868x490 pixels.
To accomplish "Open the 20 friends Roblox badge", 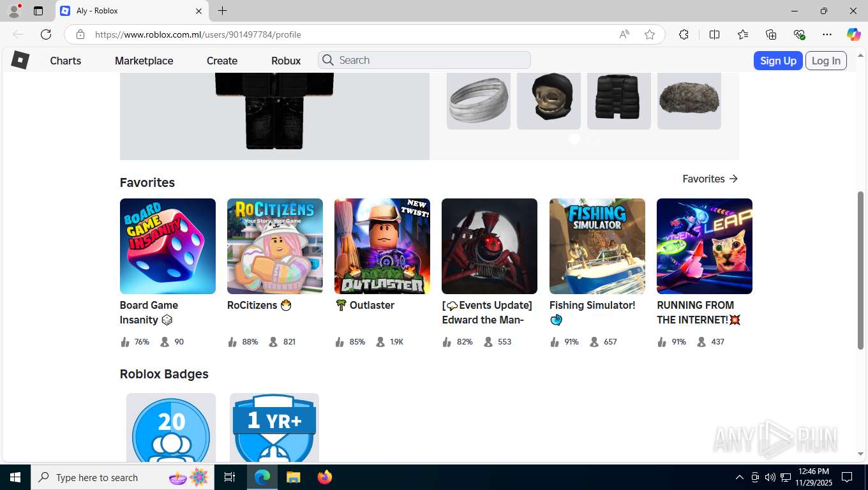I will 171,427.
